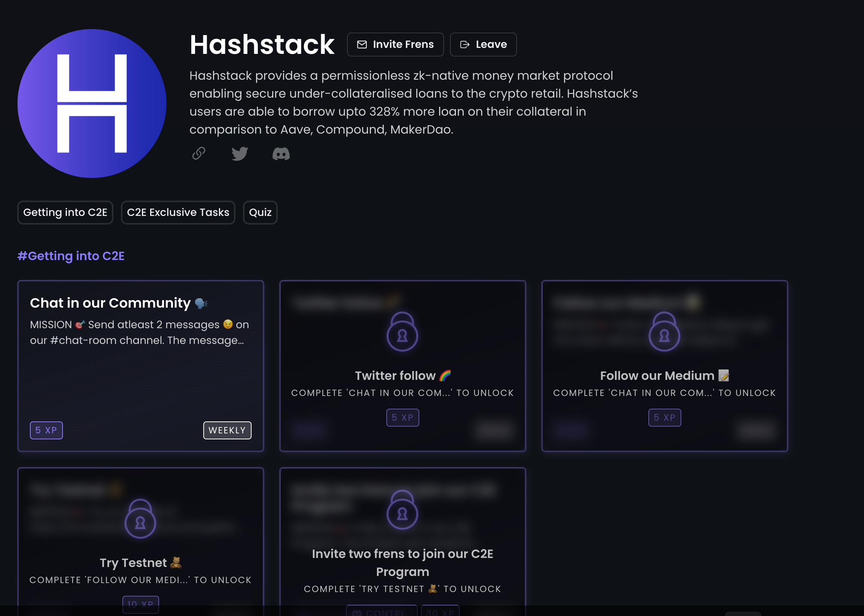Click the lock icon on Invite two frens card
The height and width of the screenshot is (616, 864).
click(402, 510)
